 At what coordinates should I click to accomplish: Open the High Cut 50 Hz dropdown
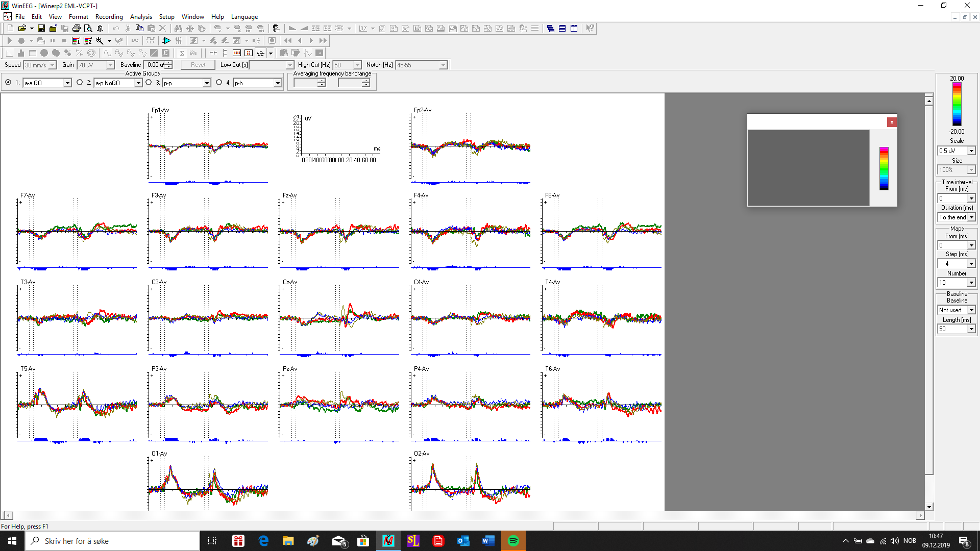(x=357, y=65)
